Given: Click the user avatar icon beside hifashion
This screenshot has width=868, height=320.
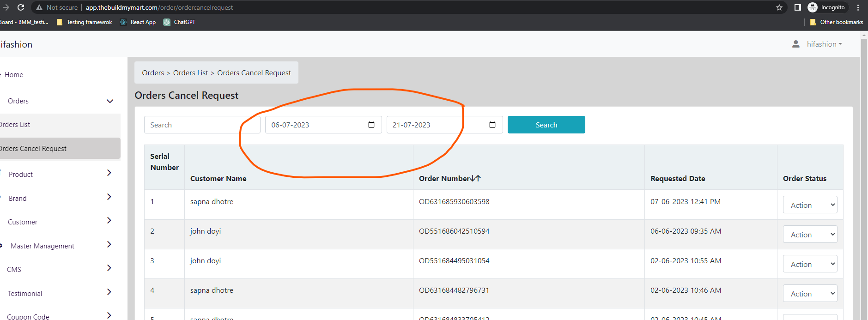Looking at the screenshot, I should 796,44.
